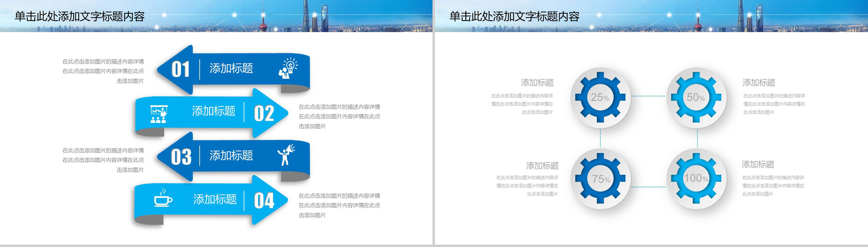This screenshot has width=868, height=247.
Task: Click the 75% gear graphic
Action: pyautogui.click(x=600, y=178)
